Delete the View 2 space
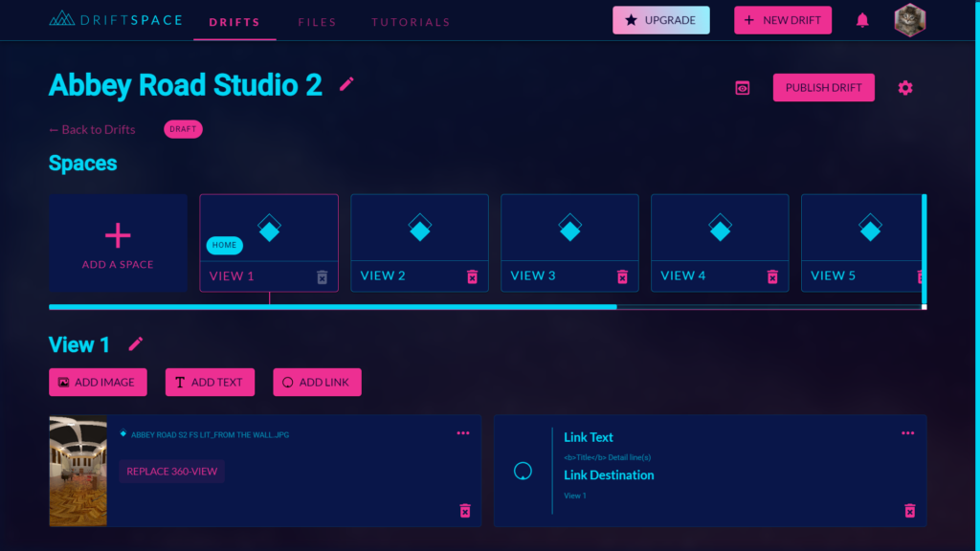The width and height of the screenshot is (980, 551). tap(472, 276)
